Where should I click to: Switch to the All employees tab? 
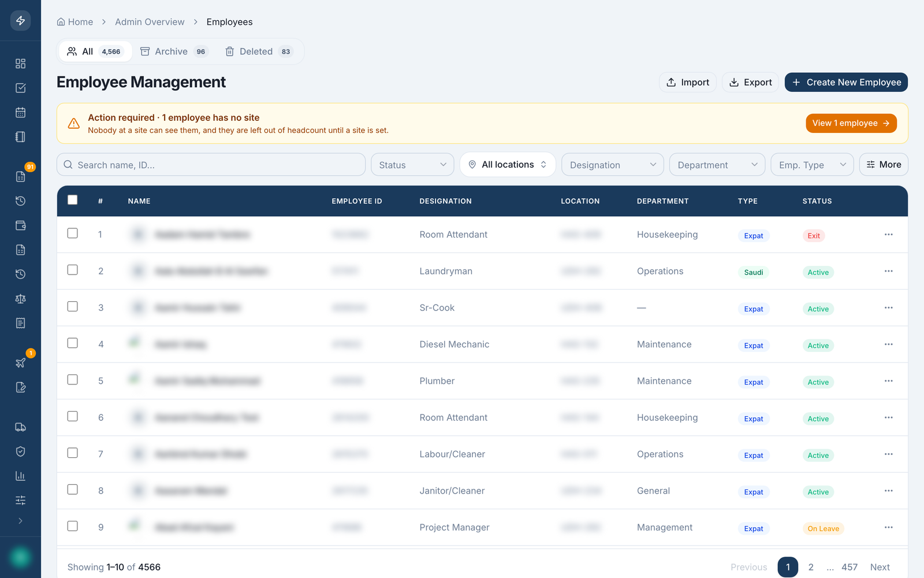pos(95,51)
